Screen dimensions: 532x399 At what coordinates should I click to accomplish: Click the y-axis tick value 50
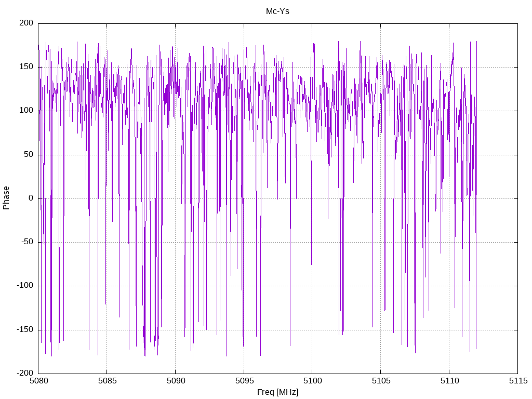pyautogui.click(x=29, y=154)
